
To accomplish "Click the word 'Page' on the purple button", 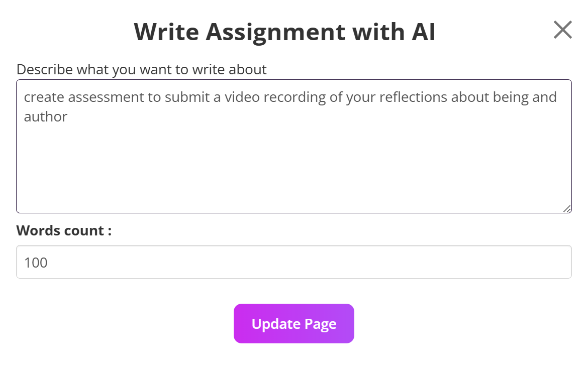I will 321,324.
